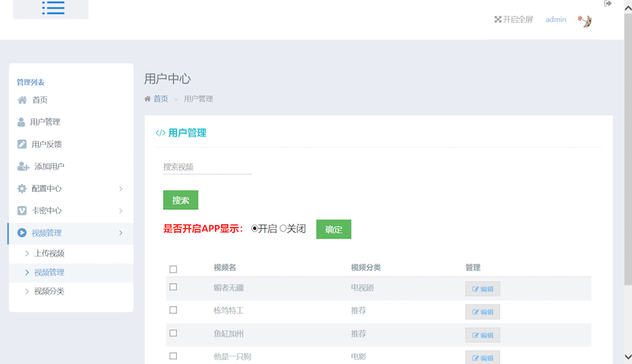Viewport: 632px width, 364px height.
Task: Click the green 确定 button
Action: [333, 230]
